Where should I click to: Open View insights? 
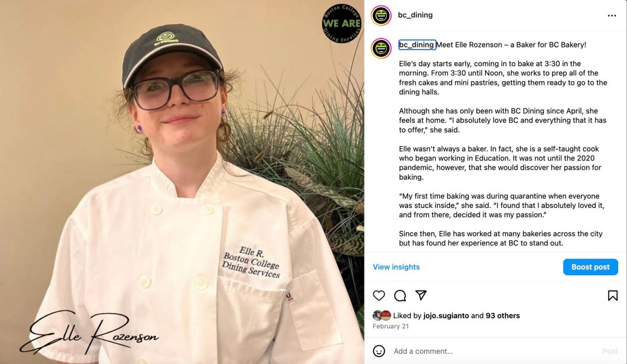click(x=396, y=267)
